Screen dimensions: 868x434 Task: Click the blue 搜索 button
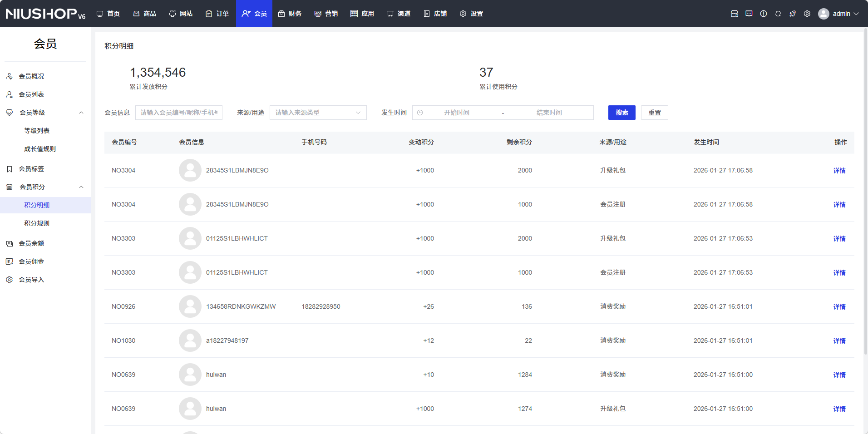(621, 113)
